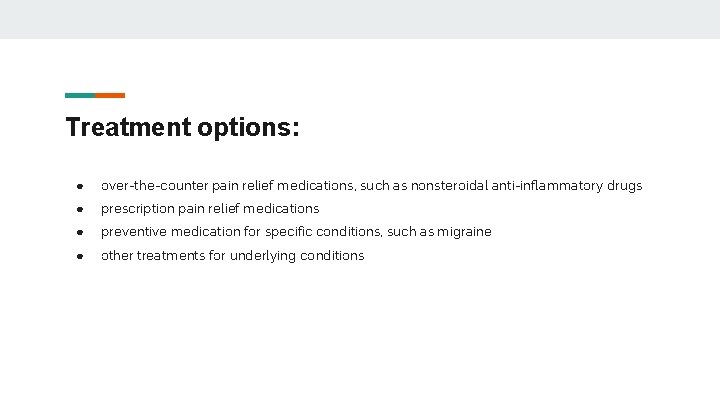720x405 pixels.
Task: Click the bullet point before prescription line
Action: (80, 209)
